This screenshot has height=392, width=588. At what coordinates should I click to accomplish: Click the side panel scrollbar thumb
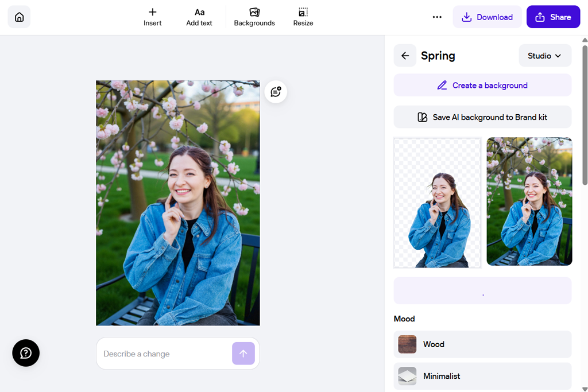click(585, 115)
